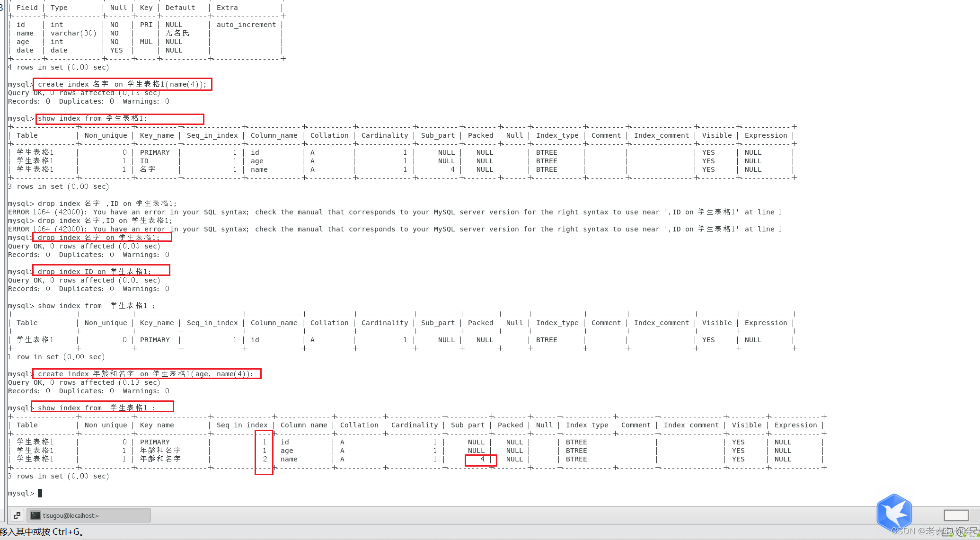Click the '移入其中或按 Ctrl+G' status bar hint
This screenshot has height=540, width=980.
[x=43, y=532]
